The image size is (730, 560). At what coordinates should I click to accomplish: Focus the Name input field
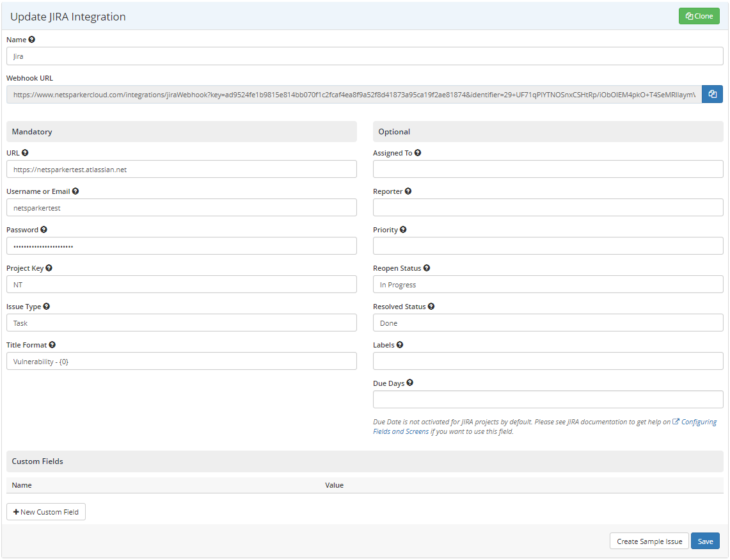pyautogui.click(x=365, y=56)
